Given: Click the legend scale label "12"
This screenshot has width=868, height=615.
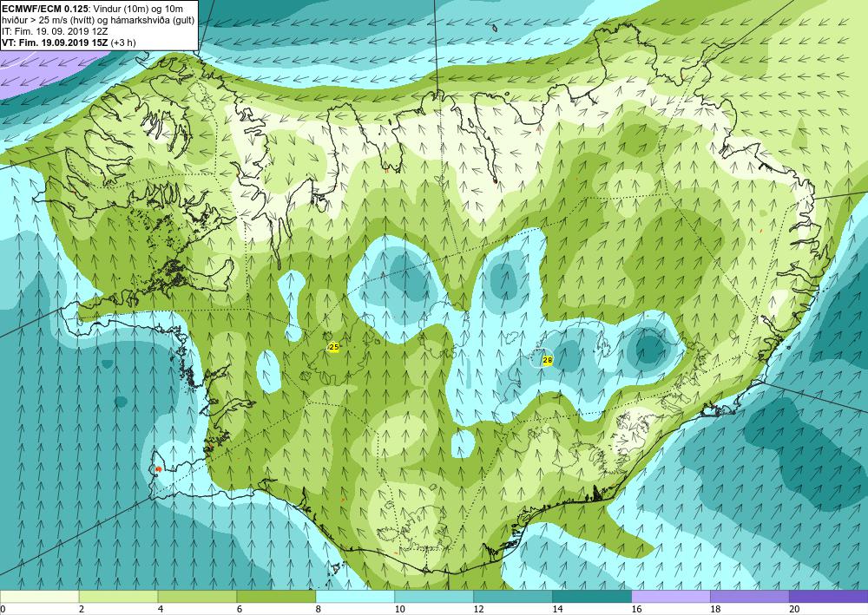Looking at the screenshot, I should (478, 609).
